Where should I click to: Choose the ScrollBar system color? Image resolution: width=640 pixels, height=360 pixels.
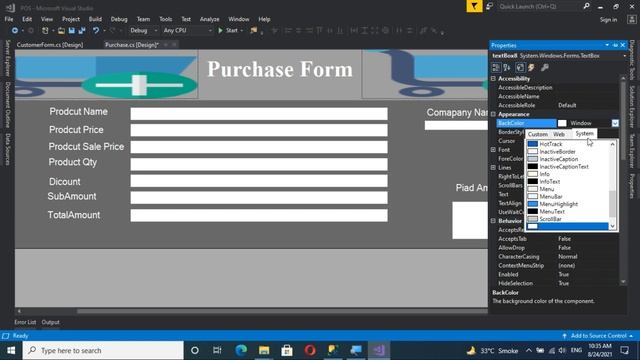tap(567, 219)
